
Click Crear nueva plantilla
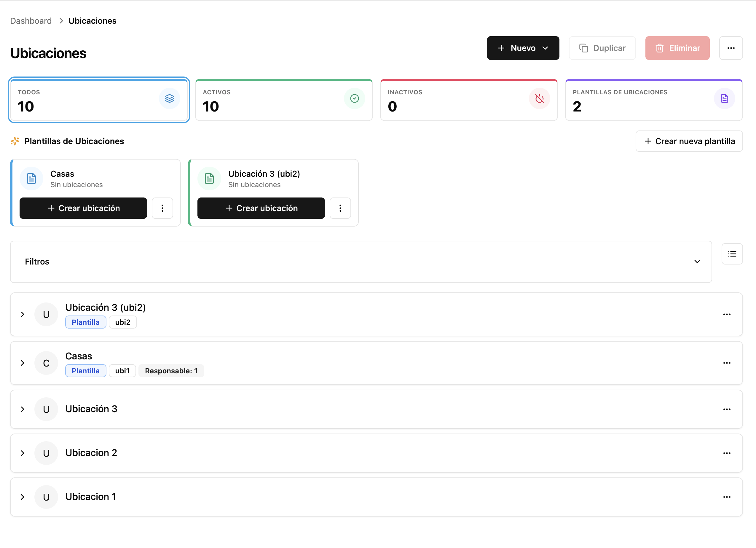click(689, 141)
